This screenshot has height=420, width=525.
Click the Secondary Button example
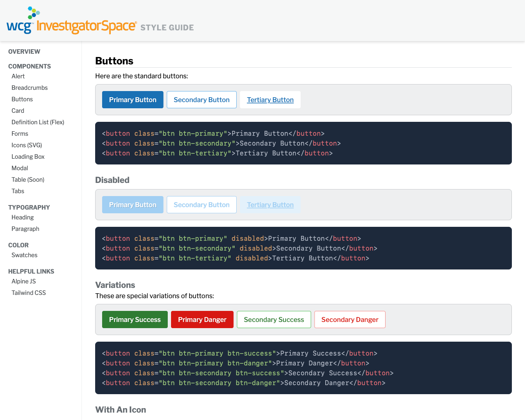[x=201, y=100]
